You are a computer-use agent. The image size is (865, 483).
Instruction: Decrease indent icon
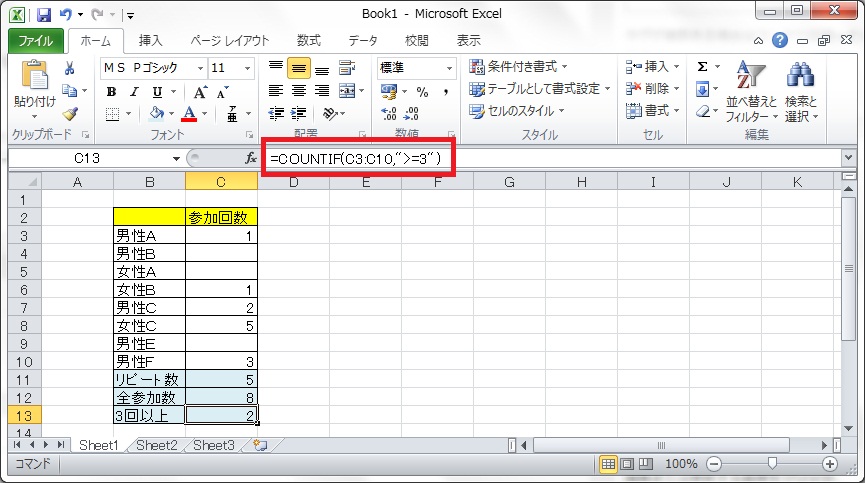275,114
